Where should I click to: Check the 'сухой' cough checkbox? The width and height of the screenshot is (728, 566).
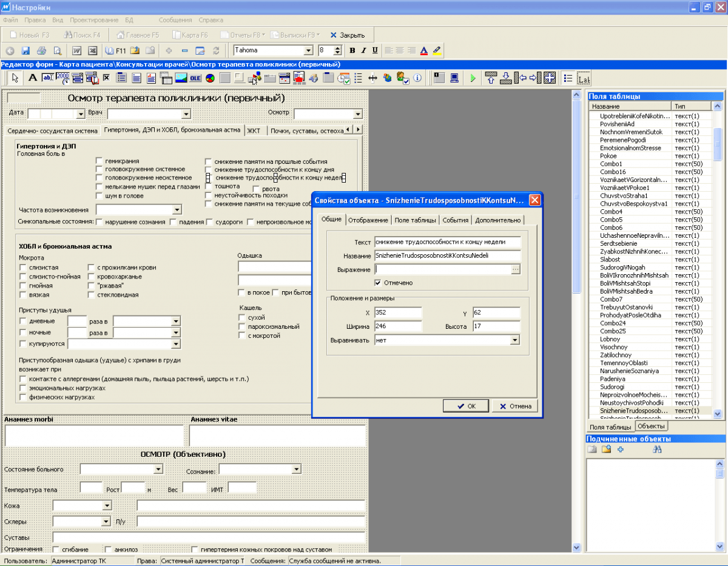[243, 317]
